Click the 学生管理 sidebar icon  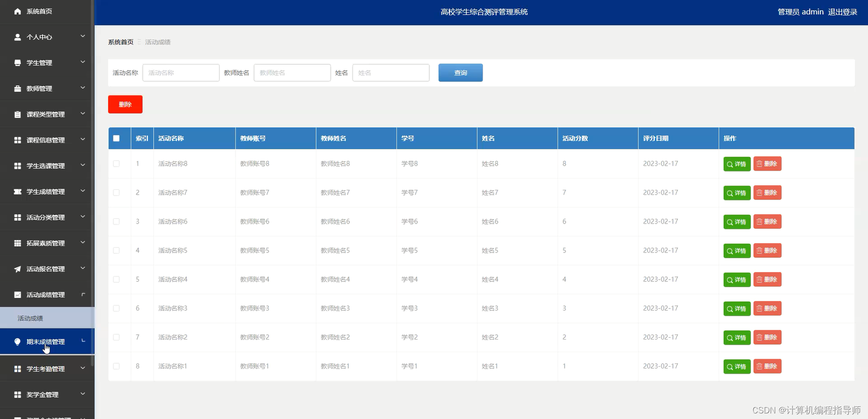(17, 63)
